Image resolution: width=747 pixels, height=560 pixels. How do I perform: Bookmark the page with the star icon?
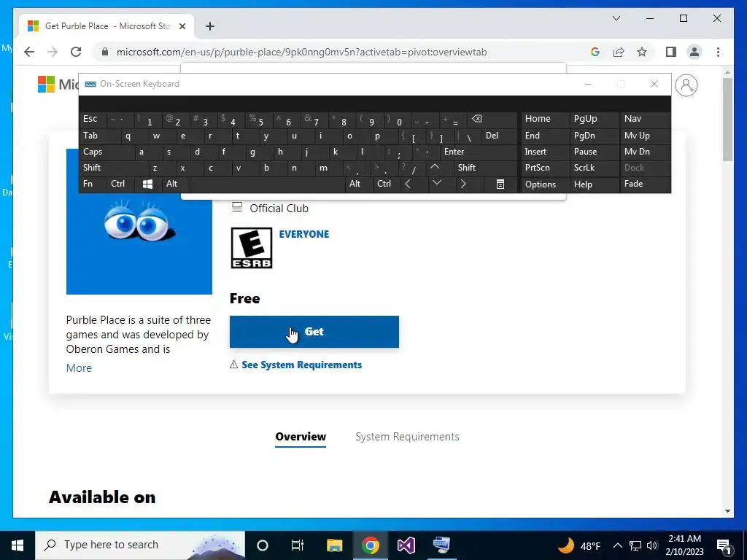click(x=642, y=52)
